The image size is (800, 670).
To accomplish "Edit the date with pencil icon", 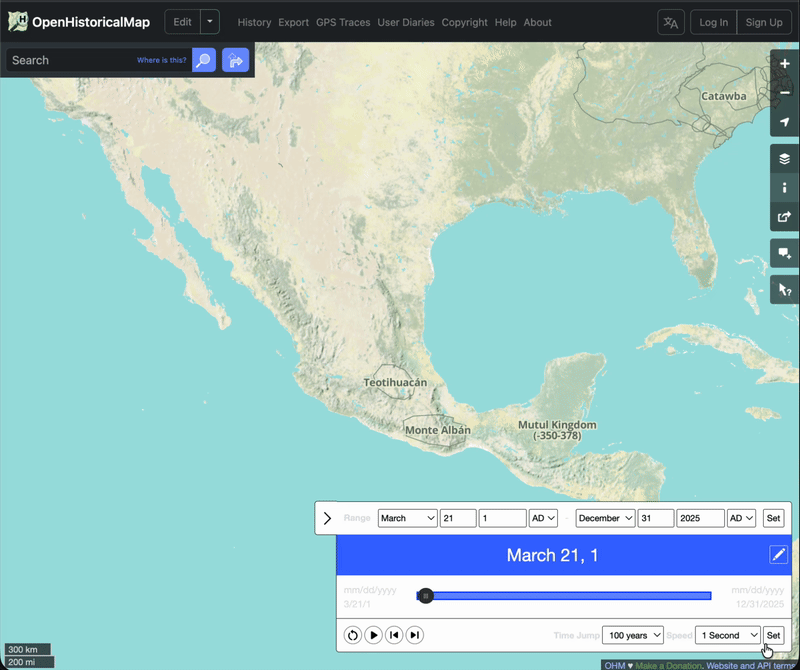I will point(779,555).
